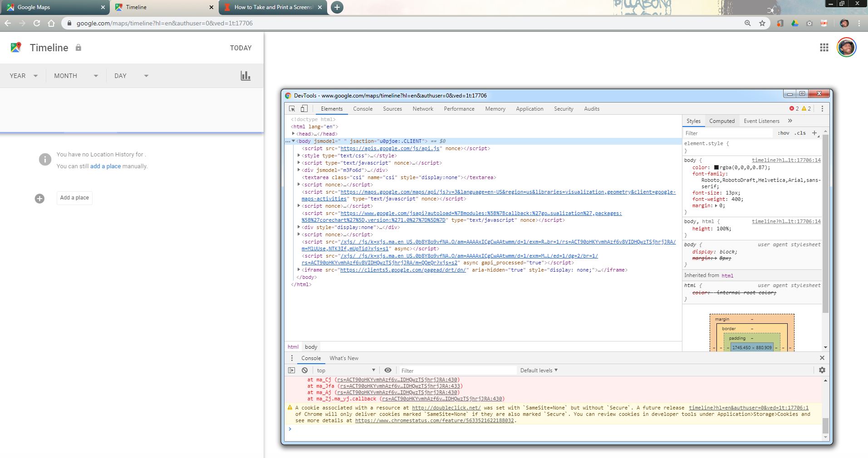The width and height of the screenshot is (868, 458).
Task: Click 'add a place' link in message
Action: coord(106,166)
